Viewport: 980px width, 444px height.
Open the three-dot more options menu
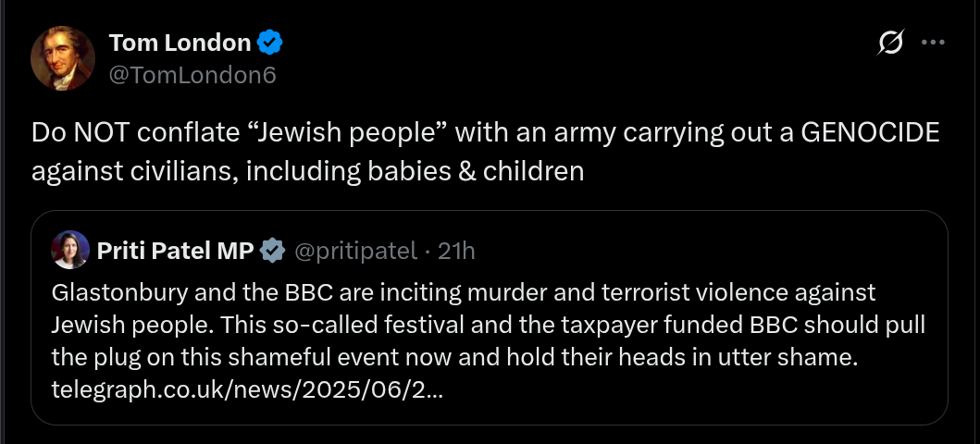933,43
